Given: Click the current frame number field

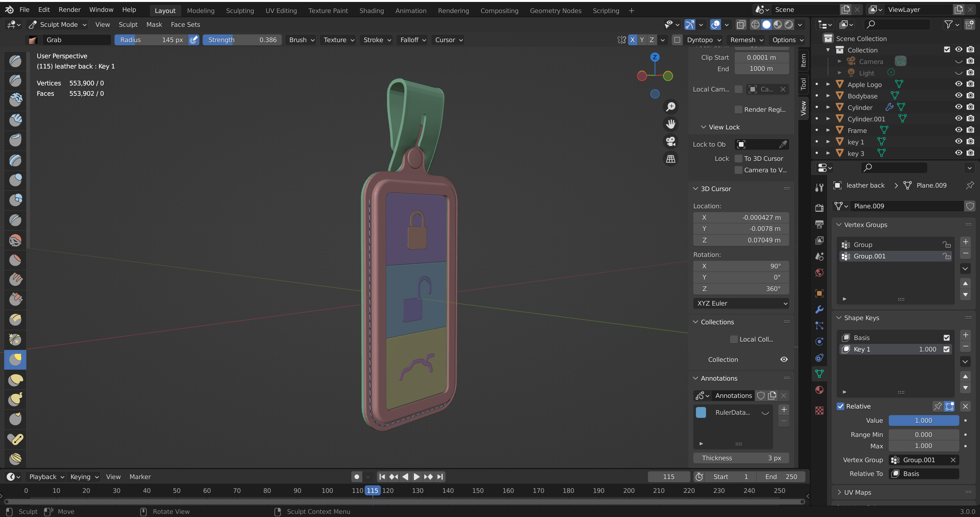Looking at the screenshot, I should pyautogui.click(x=668, y=477).
